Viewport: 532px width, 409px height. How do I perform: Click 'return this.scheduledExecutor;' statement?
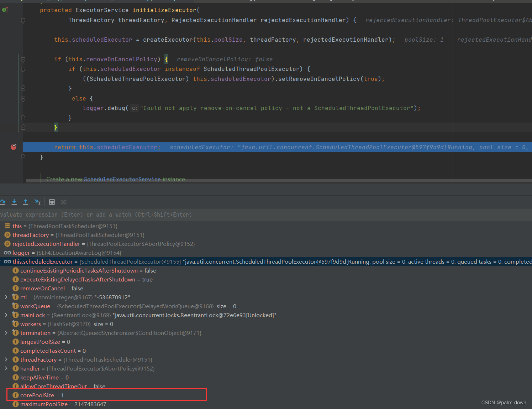(107, 147)
